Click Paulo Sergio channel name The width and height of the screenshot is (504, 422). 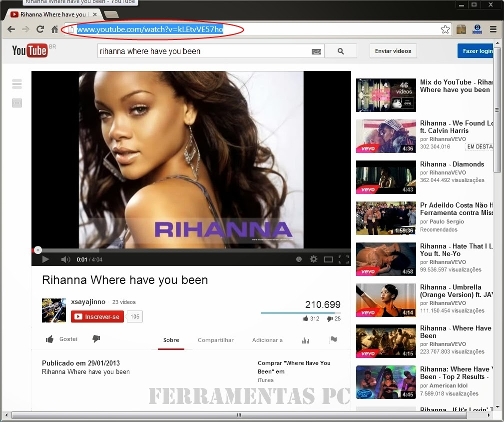tap(447, 221)
